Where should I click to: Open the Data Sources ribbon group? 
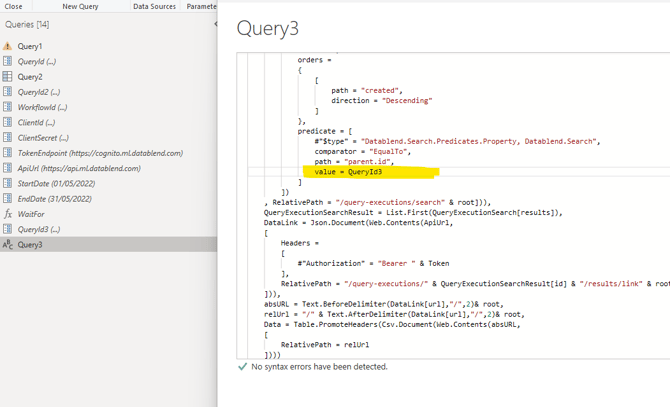click(x=154, y=6)
